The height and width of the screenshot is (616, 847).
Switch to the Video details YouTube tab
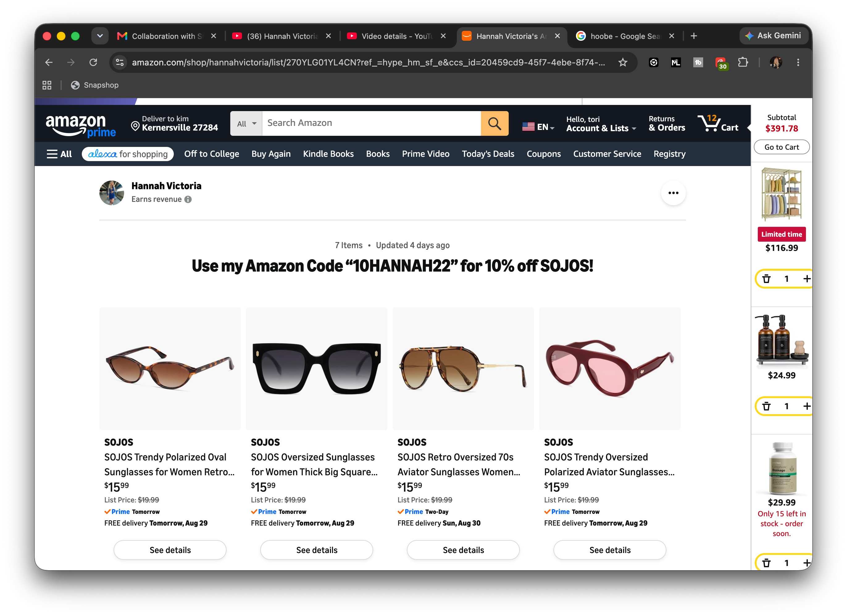click(x=396, y=36)
